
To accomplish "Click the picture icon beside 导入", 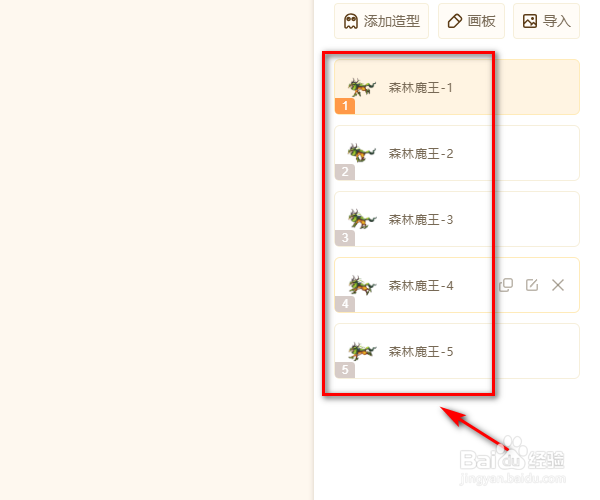I will (x=530, y=21).
